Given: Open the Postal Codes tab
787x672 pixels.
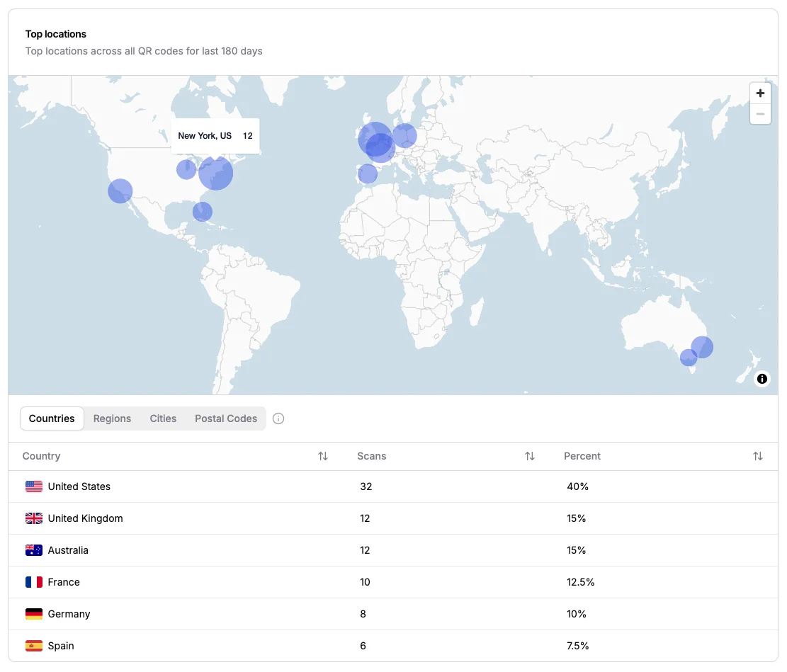Looking at the screenshot, I should [225, 418].
